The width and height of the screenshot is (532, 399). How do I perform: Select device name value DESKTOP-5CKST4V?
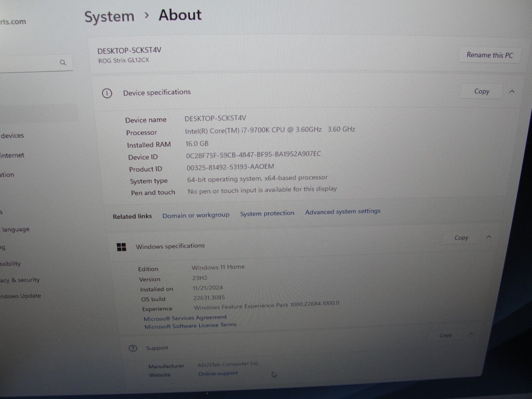215,118
